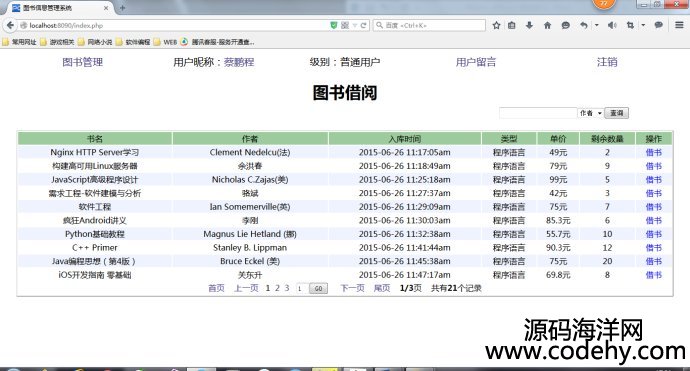The width and height of the screenshot is (690, 371).
Task: Click author cell Stanley B. Lippman
Action: coord(250,248)
